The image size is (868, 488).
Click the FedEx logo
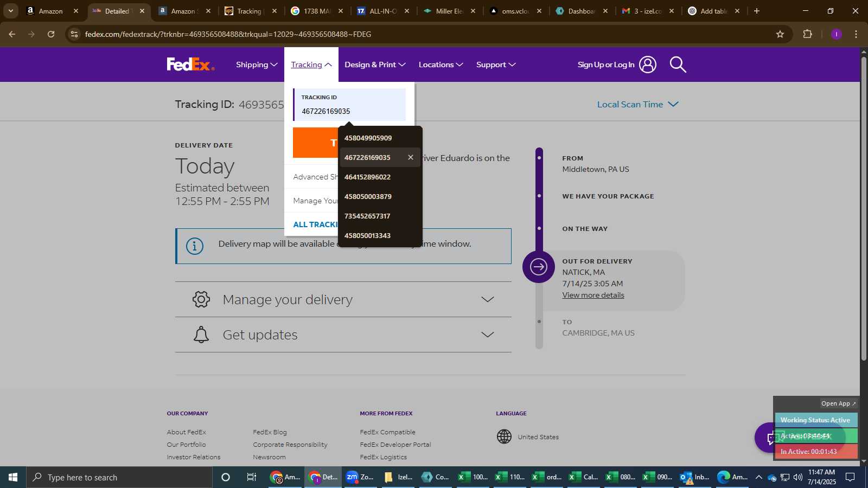click(190, 65)
